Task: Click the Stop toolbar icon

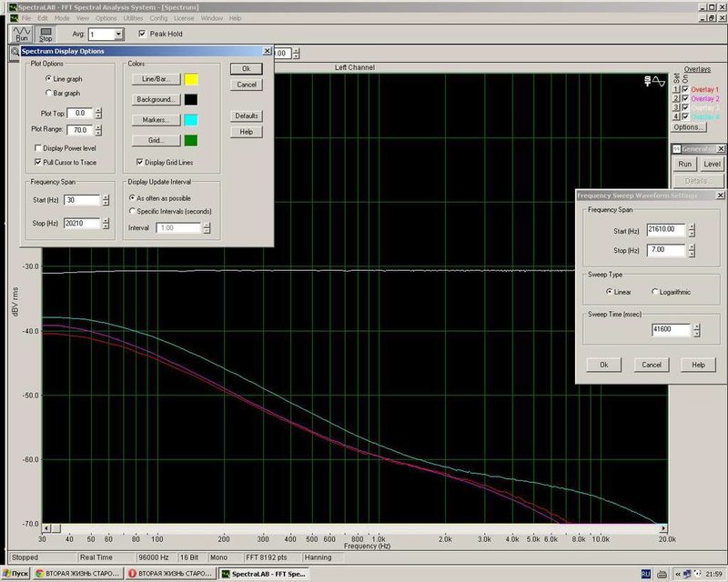Action: coord(45,34)
